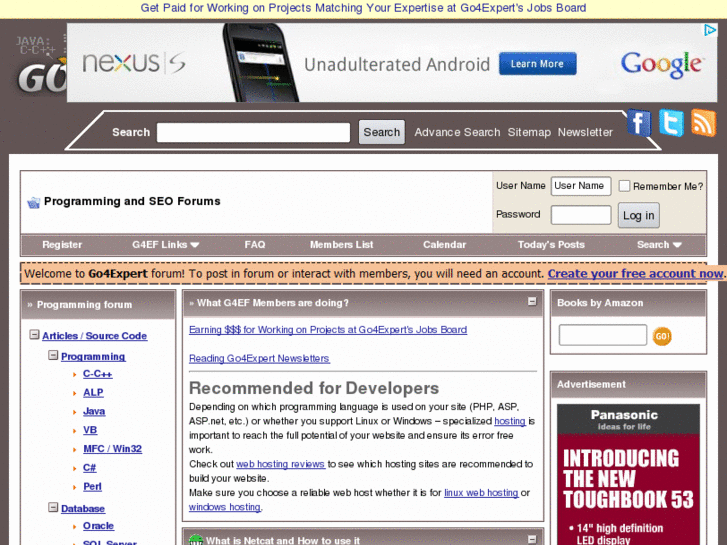The image size is (727, 545).
Task: Open the Register menu item
Action: point(62,244)
